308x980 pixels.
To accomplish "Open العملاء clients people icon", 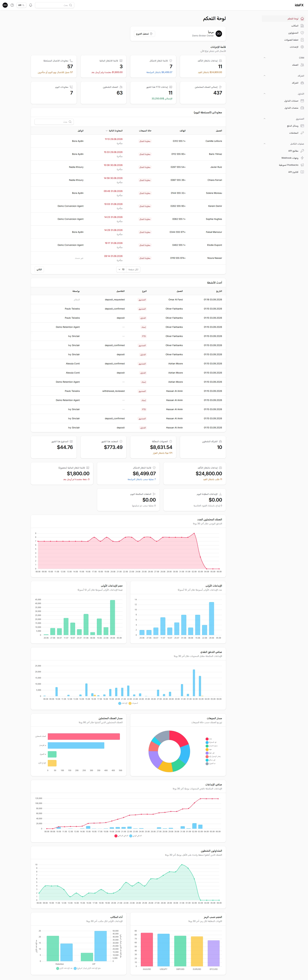I will tap(302, 65).
